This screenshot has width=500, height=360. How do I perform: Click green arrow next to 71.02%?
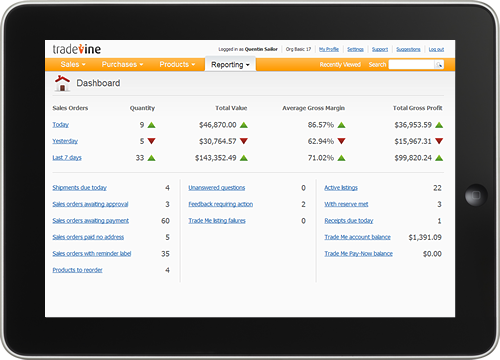pos(341,158)
